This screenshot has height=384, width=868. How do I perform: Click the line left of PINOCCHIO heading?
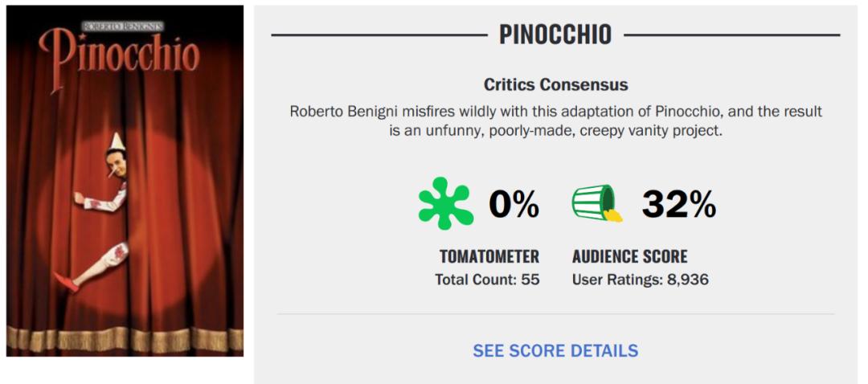point(378,35)
